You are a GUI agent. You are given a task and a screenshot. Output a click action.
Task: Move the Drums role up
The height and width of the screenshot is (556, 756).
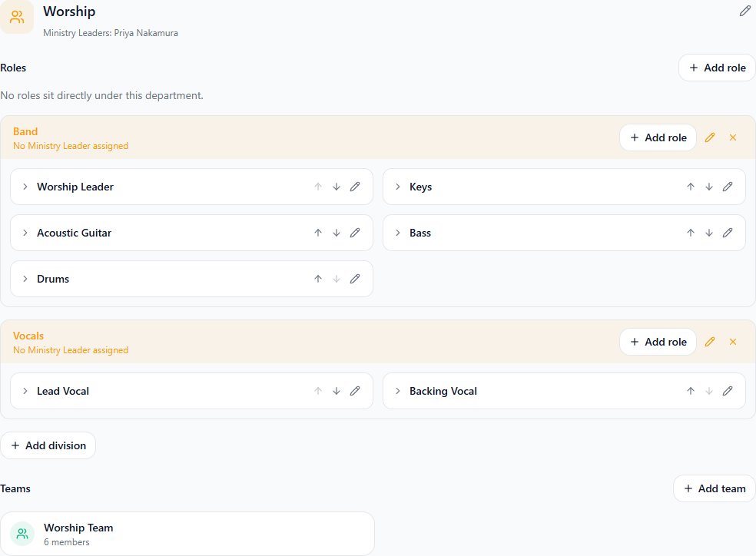coord(318,279)
